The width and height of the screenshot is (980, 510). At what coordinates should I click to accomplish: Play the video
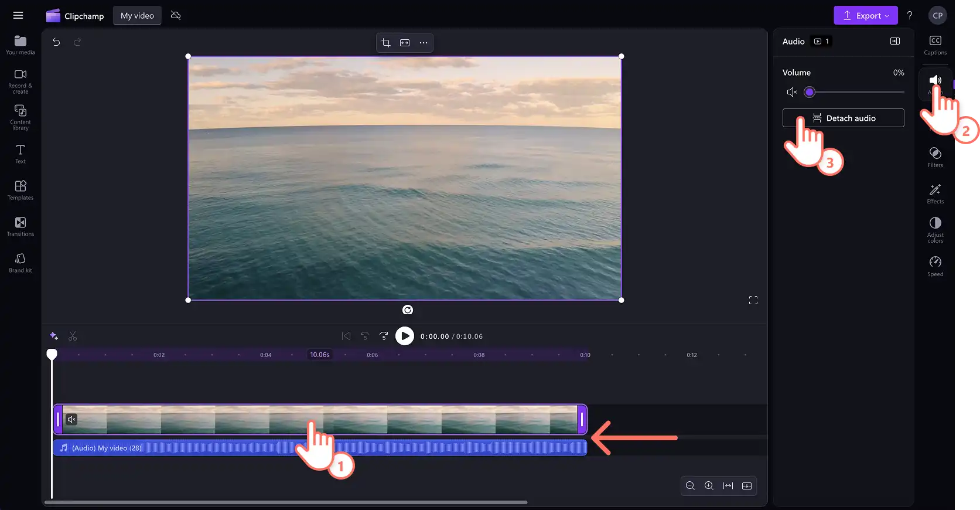tap(405, 336)
